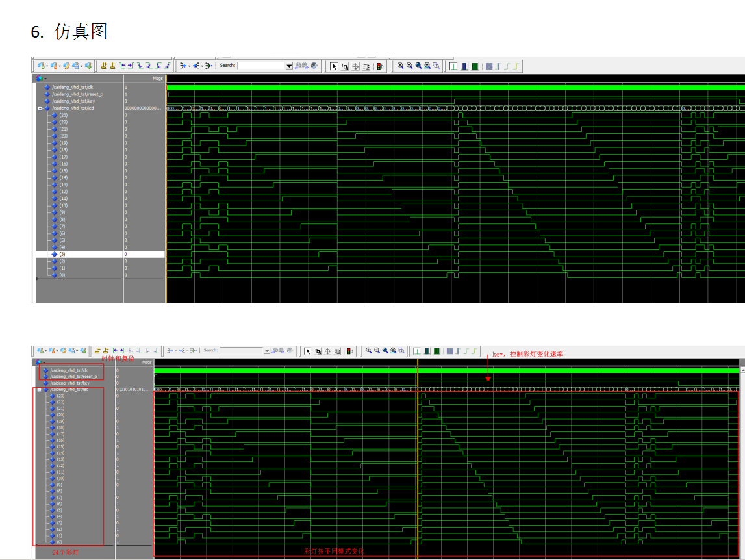Collapse the led bus in bottom signal list
The height and width of the screenshot is (560, 745).
[39, 390]
